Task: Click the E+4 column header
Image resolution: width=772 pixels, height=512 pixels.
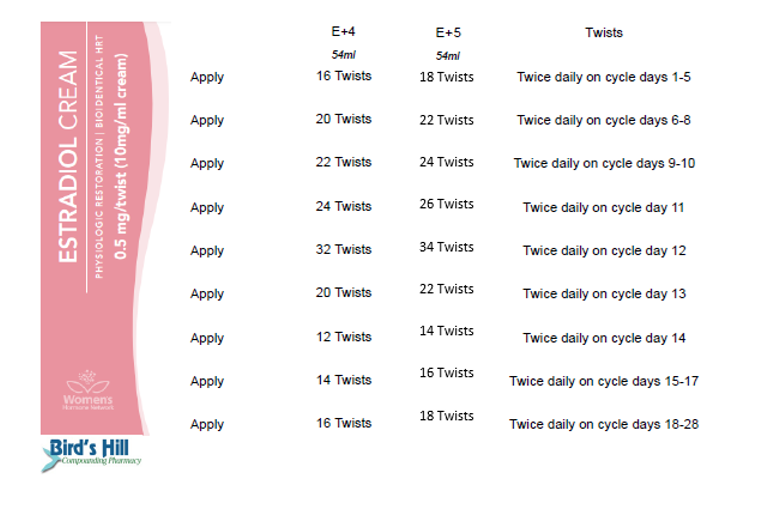Action: [x=343, y=32]
